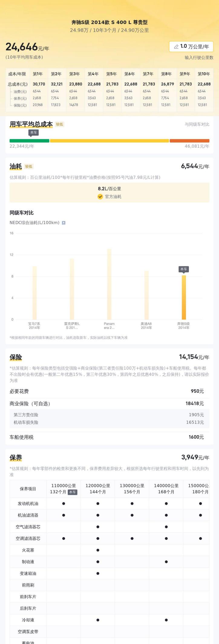Click the 与同级车对比 link
219x644 pixels.
coord(197,124)
